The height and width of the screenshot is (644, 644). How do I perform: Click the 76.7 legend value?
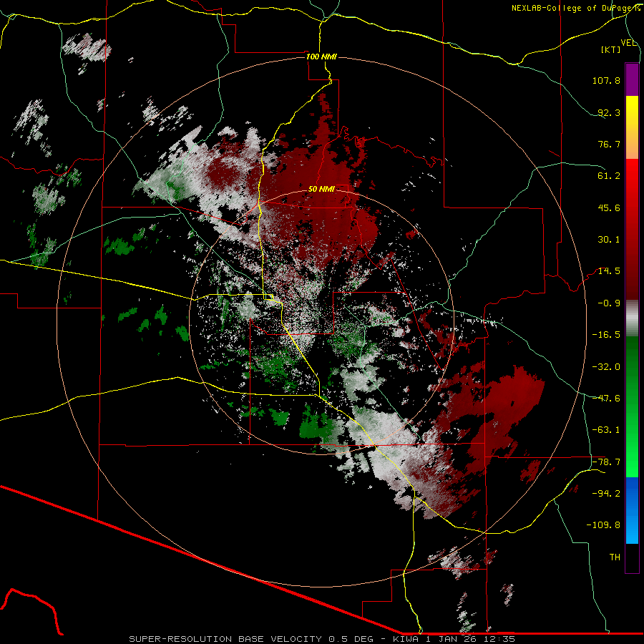[x=609, y=144]
